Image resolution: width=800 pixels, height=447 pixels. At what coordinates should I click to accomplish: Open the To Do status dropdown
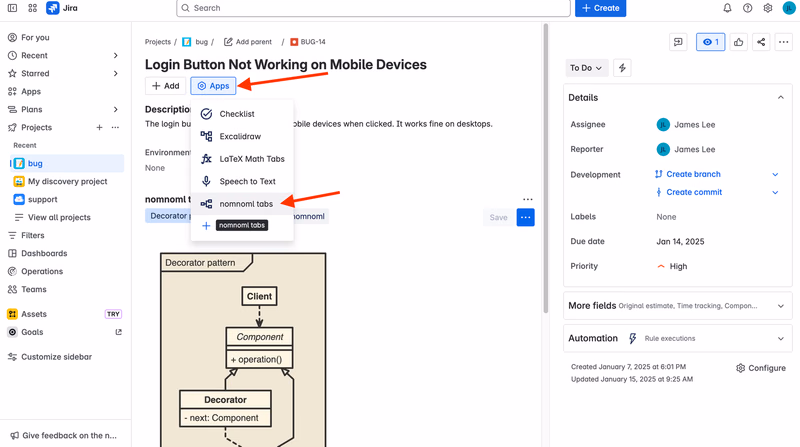[586, 68]
